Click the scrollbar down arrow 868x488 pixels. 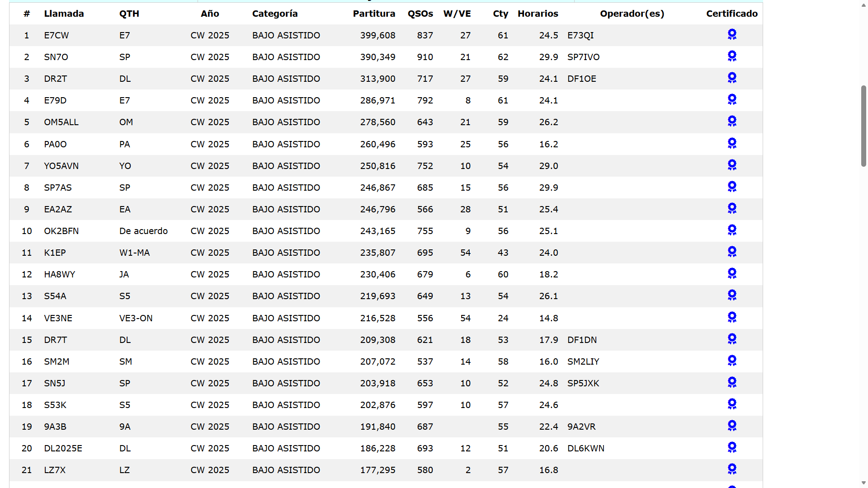[863, 483]
